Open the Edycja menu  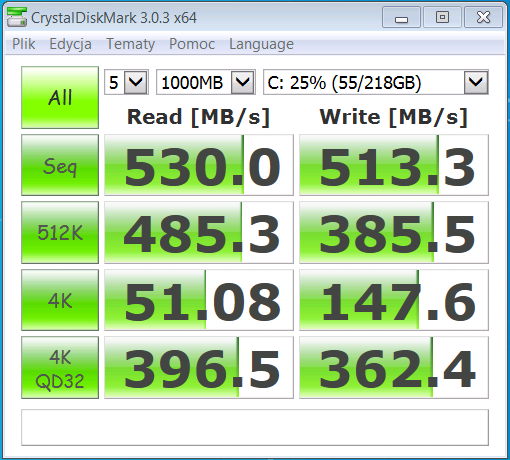pyautogui.click(x=70, y=44)
